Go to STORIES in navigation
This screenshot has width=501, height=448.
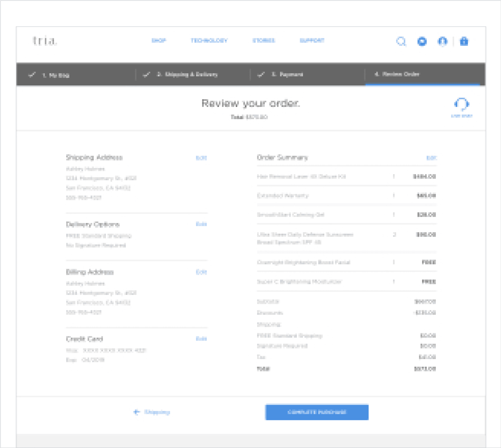(x=264, y=40)
